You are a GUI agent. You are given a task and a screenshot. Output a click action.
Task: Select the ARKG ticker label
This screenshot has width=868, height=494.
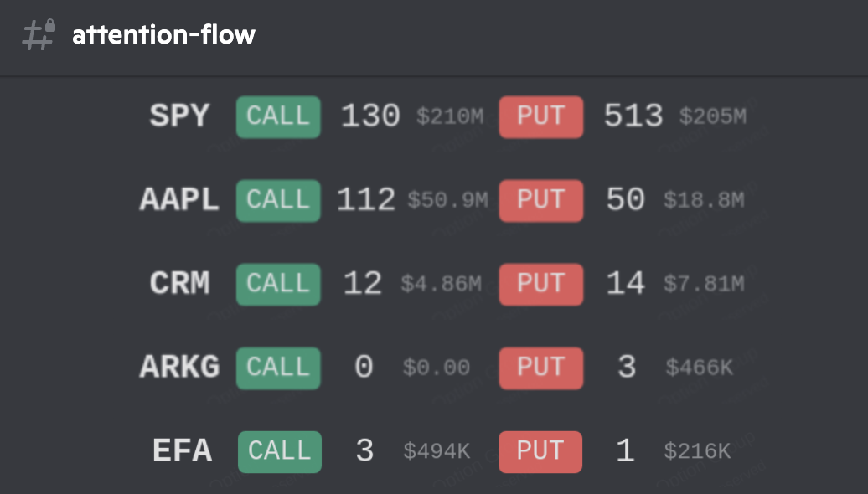(x=179, y=367)
